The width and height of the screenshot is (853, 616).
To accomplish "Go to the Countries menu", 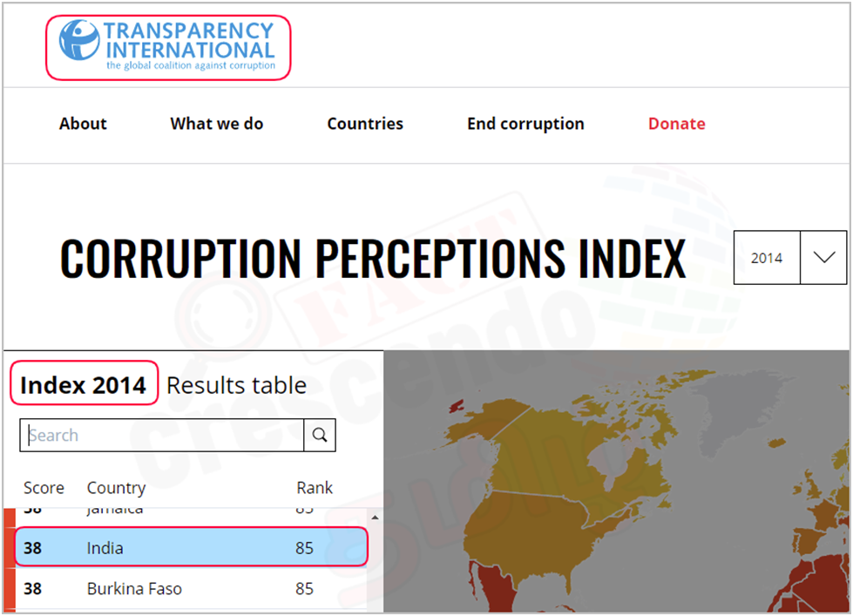I will click(365, 124).
